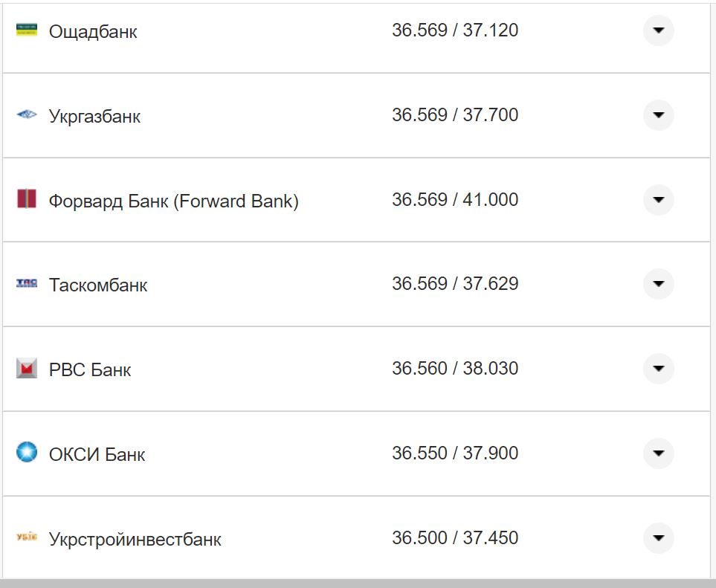Click the РВС Банк logo icon
This screenshot has width=716, height=588.
pyautogui.click(x=27, y=369)
